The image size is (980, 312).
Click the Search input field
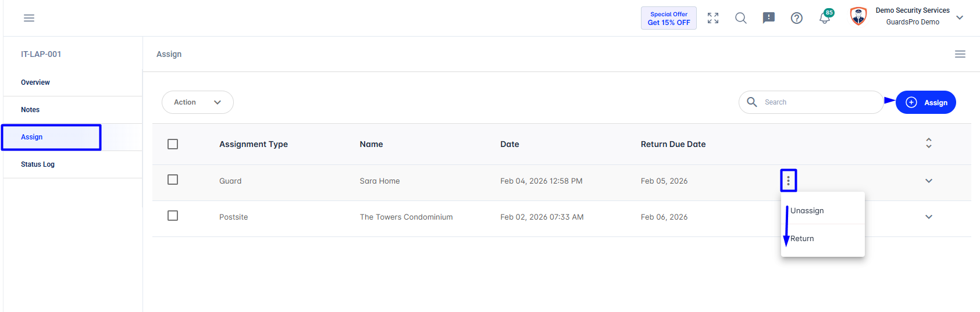pos(811,102)
